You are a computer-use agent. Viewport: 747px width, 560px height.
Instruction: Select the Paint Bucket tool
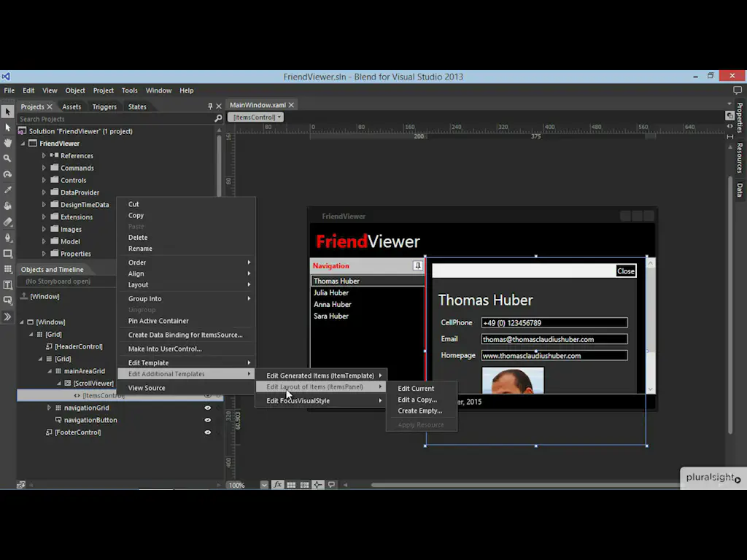(7, 206)
